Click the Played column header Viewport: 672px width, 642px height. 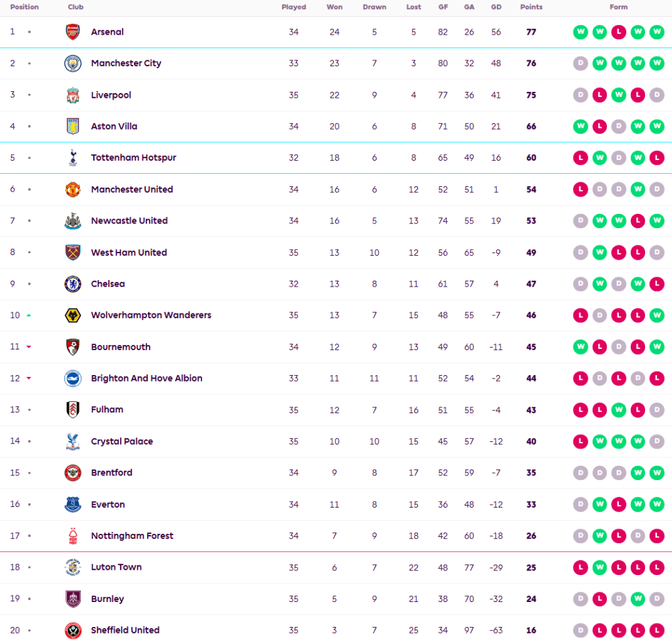tap(293, 7)
